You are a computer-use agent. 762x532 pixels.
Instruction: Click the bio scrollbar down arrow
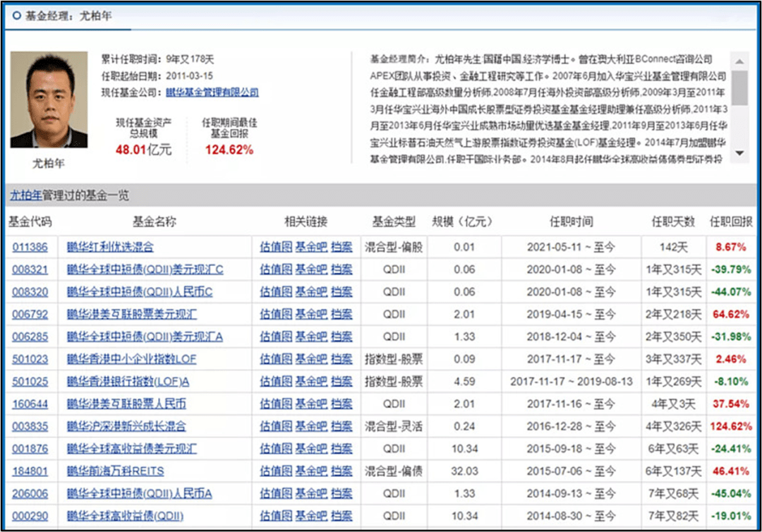739,153
